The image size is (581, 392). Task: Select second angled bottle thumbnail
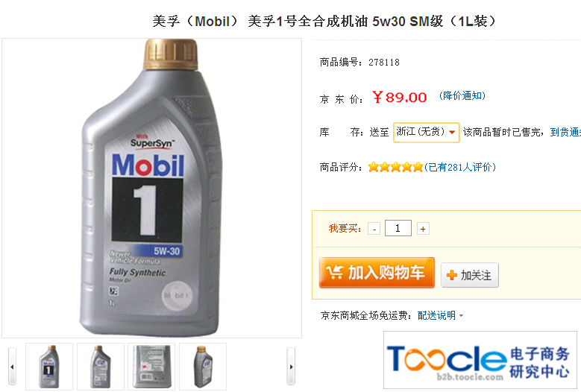point(101,367)
